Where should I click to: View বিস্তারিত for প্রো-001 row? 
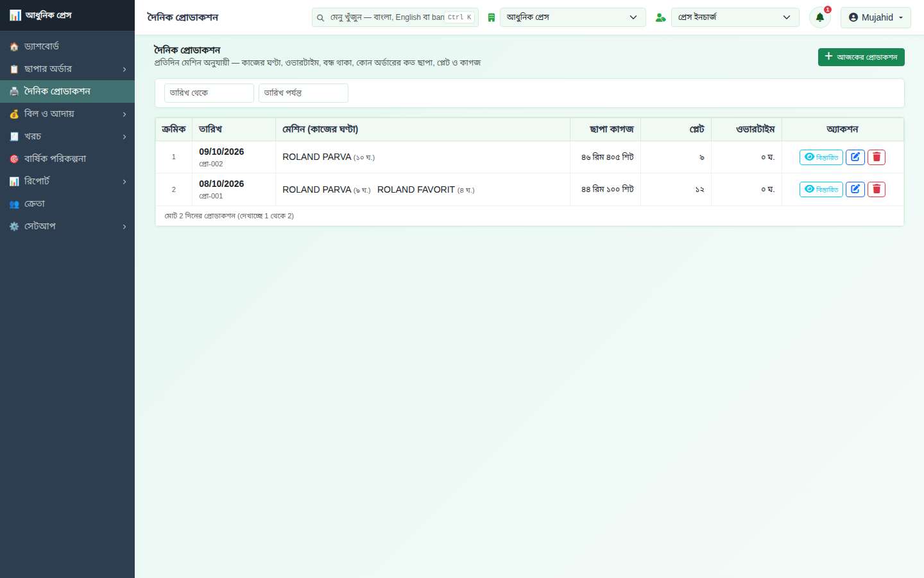(x=821, y=189)
